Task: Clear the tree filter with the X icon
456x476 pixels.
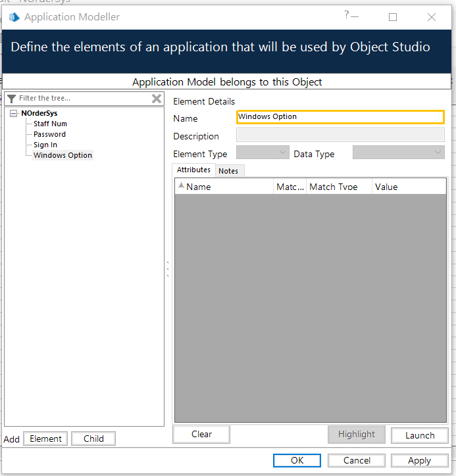Action: click(157, 99)
